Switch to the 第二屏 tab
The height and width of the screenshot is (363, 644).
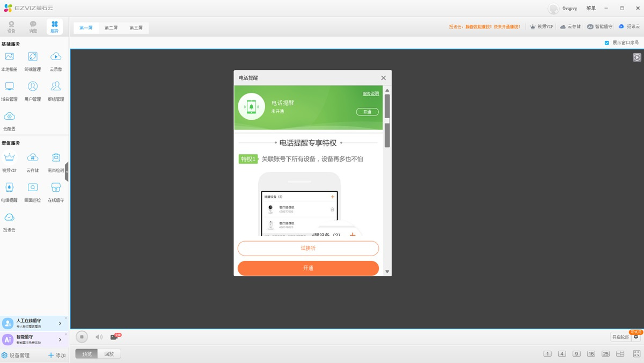pos(111,28)
